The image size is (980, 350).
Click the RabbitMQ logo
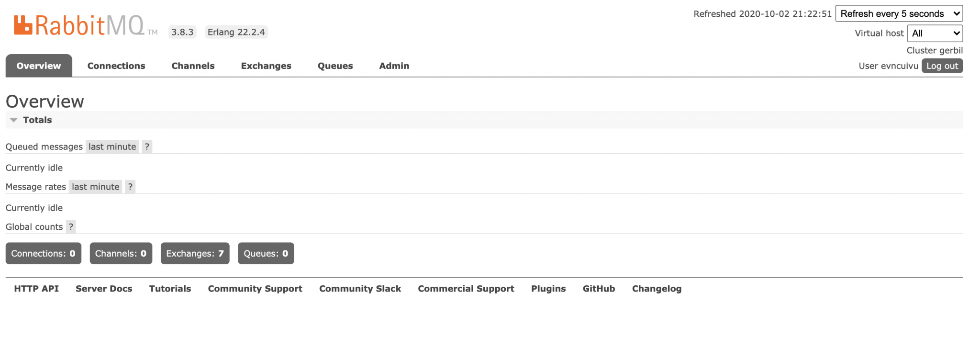tap(79, 25)
